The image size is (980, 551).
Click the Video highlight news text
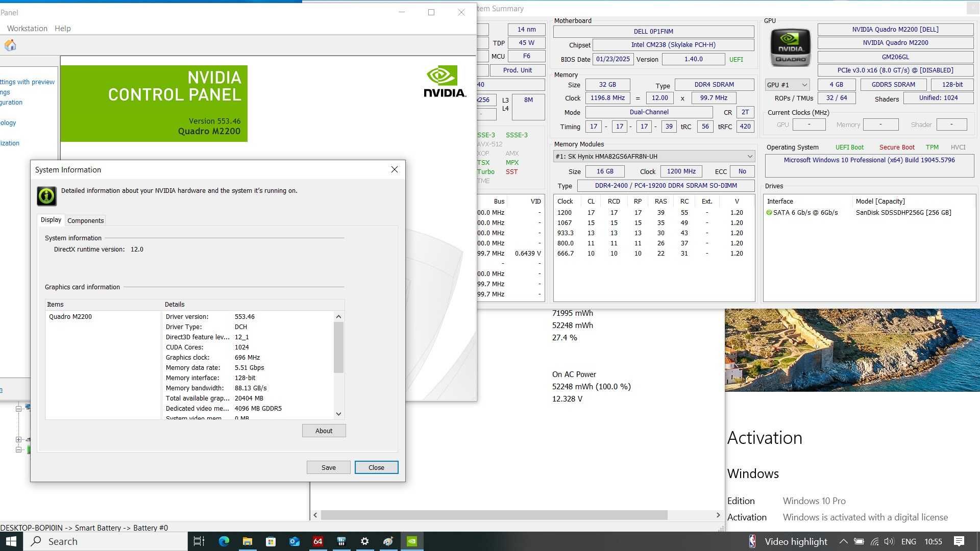(x=796, y=541)
